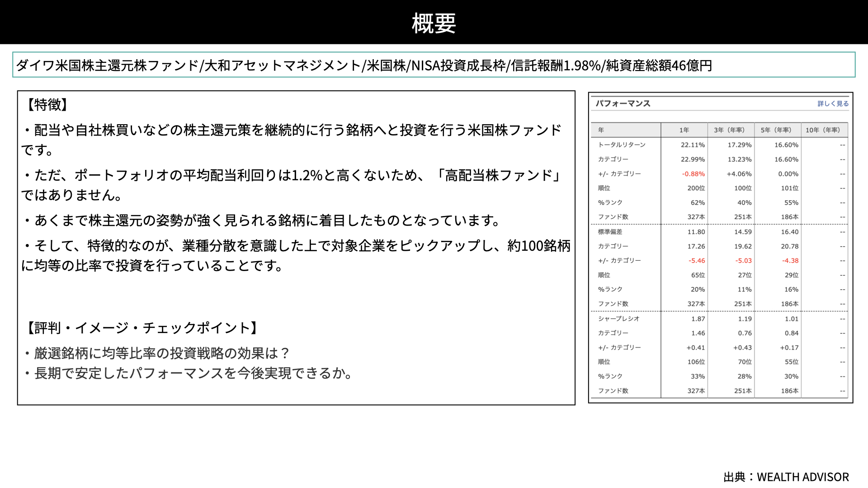The image size is (868, 488).
Task: Click the トータルリターン row label
Action: click(622, 145)
